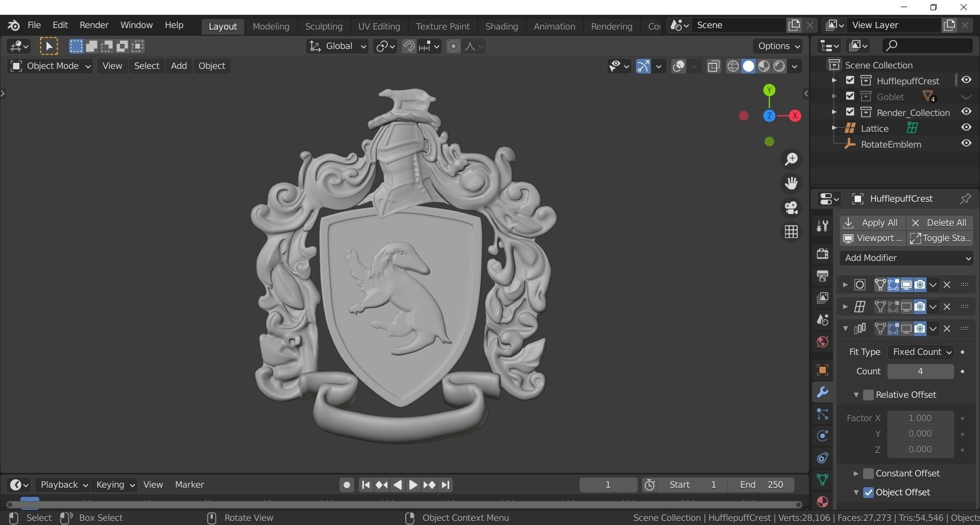980x525 pixels.
Task: Expand the Lattice item in outliner
Action: (834, 128)
